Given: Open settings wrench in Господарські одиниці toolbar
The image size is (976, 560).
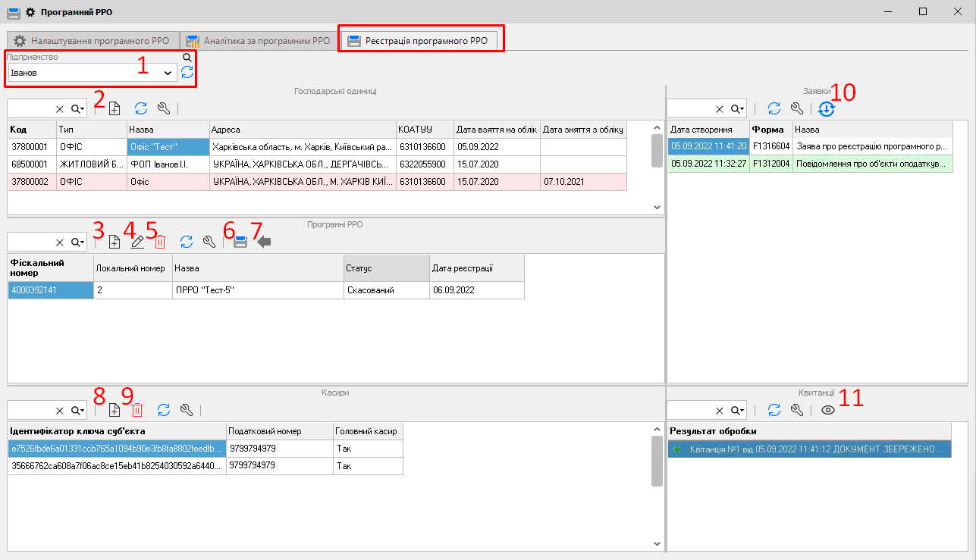Looking at the screenshot, I should (x=164, y=108).
